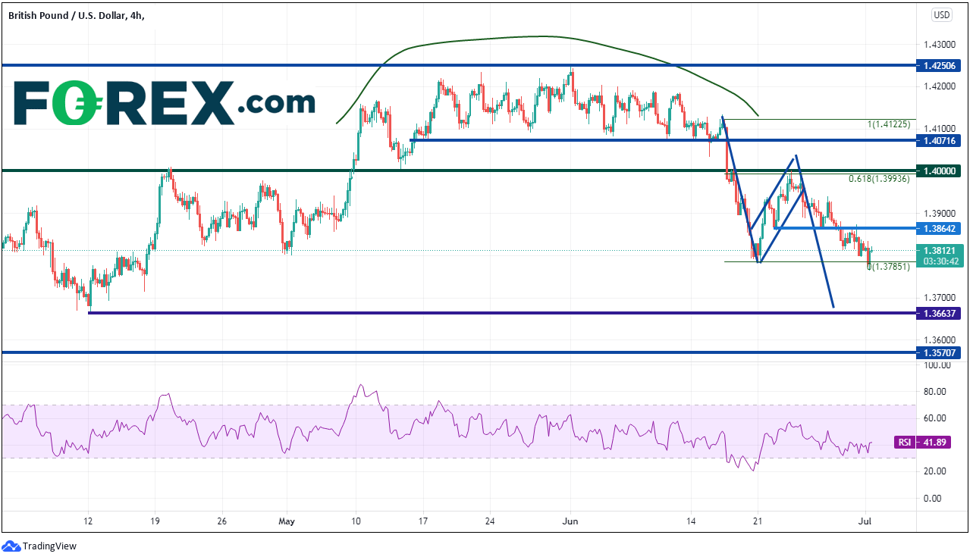Select the 1.42506 resistance price label
The image size is (973, 560).
click(x=939, y=65)
